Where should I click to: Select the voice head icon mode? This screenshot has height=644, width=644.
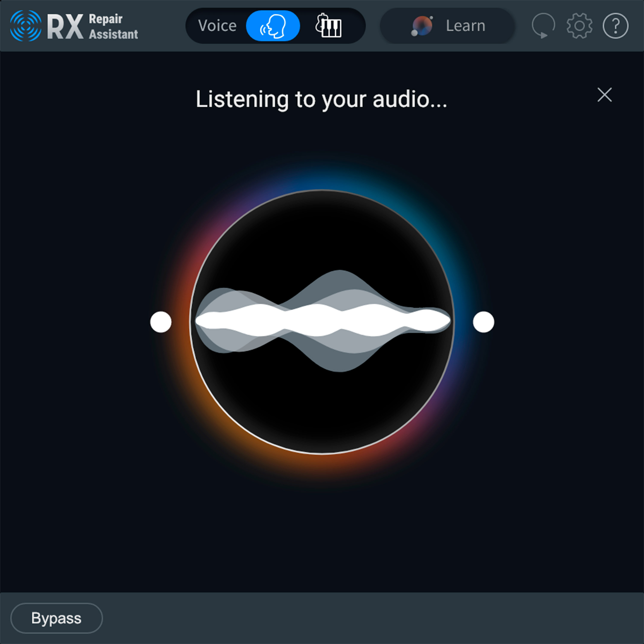273,26
